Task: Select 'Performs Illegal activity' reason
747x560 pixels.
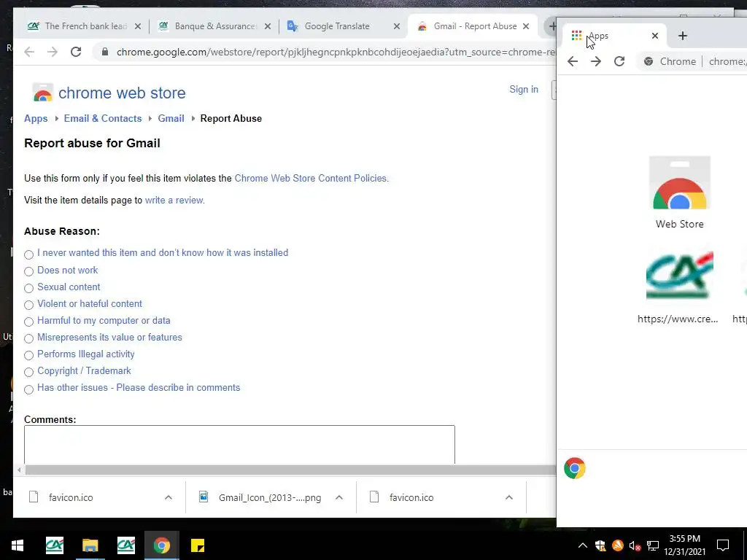Action: click(x=28, y=355)
